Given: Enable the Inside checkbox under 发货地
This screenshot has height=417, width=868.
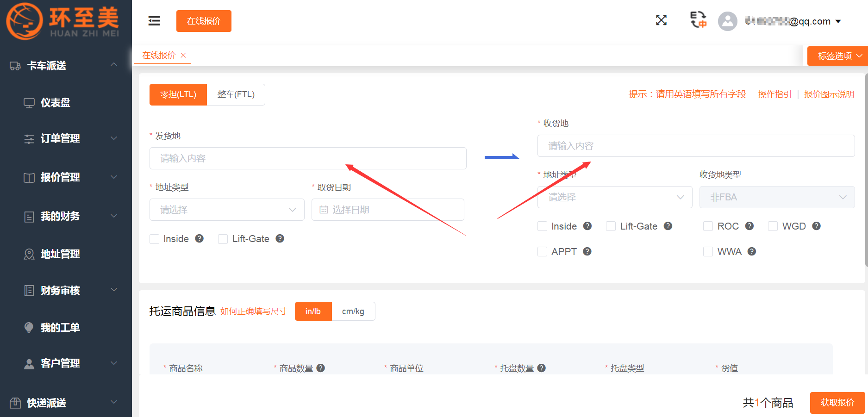Looking at the screenshot, I should pyautogui.click(x=154, y=239).
